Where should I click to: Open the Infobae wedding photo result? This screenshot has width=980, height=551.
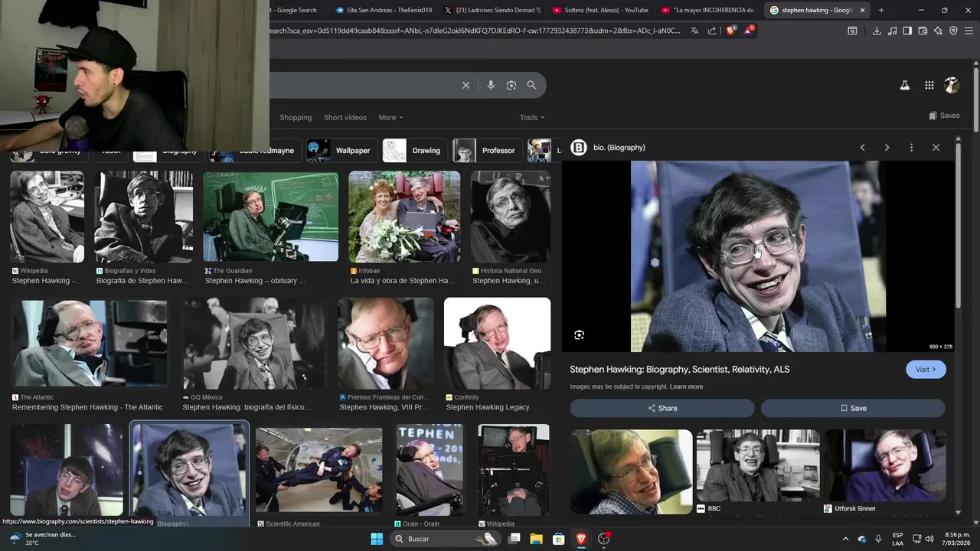coord(404,217)
